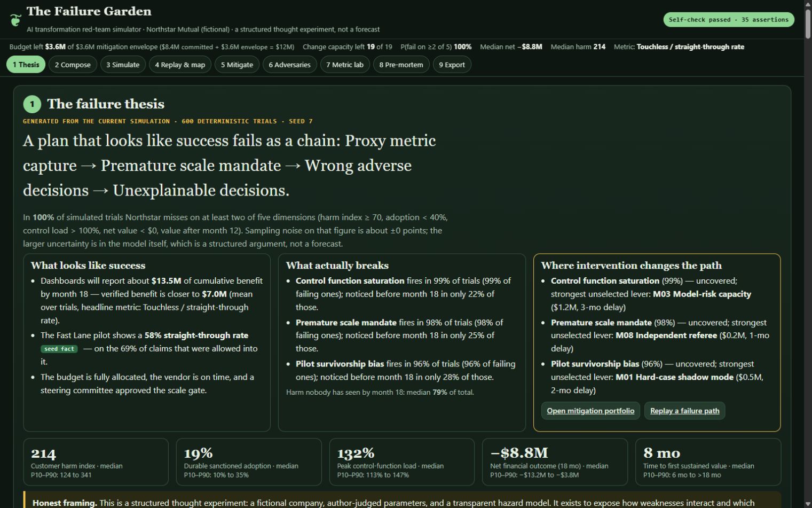Click 'Harm nobody has seen by month 18' line

(380, 392)
